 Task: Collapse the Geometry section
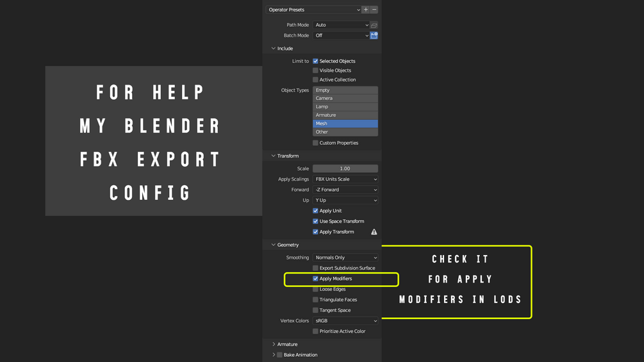click(x=274, y=245)
